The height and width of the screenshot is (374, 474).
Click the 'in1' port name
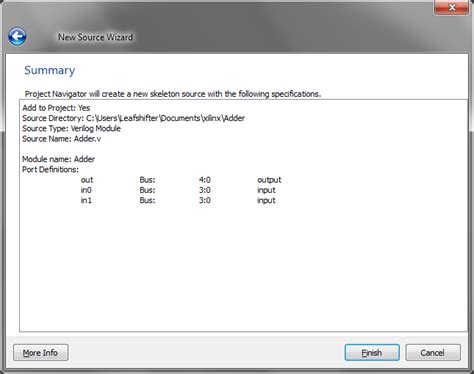86,201
